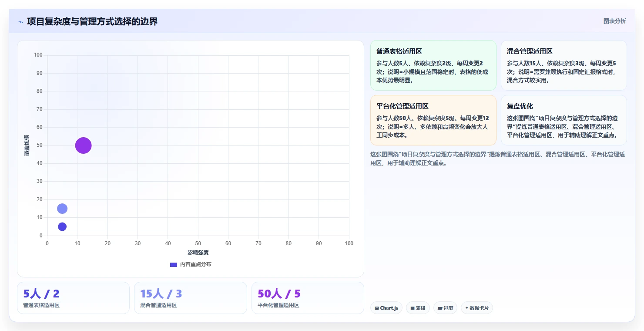Click the 普通表格适用区 caption under 5人 / 2
The width and height of the screenshot is (644, 331).
[41, 305]
